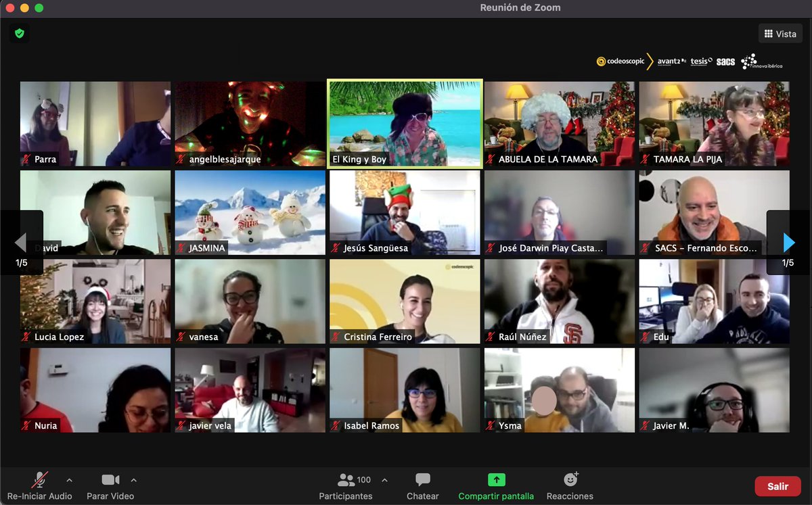Unmute with Re-Iniciar Audio microphone icon
The image size is (812, 505).
pyautogui.click(x=40, y=480)
